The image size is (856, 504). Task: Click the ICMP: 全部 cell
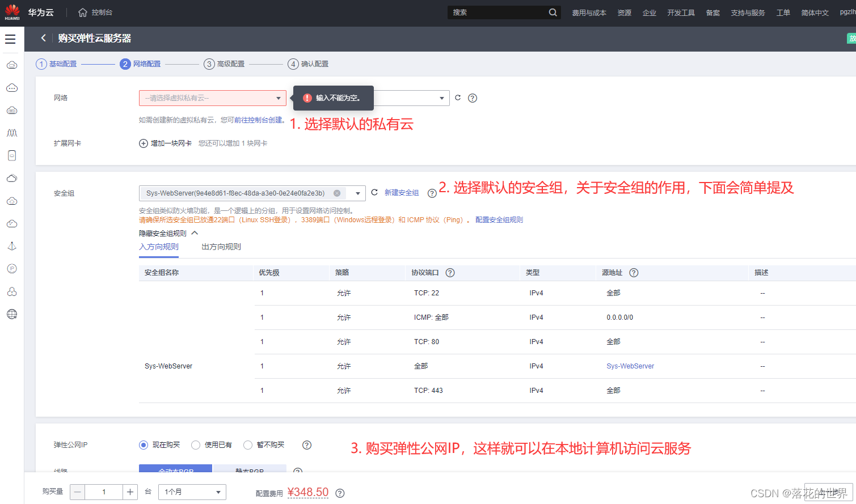(431, 317)
